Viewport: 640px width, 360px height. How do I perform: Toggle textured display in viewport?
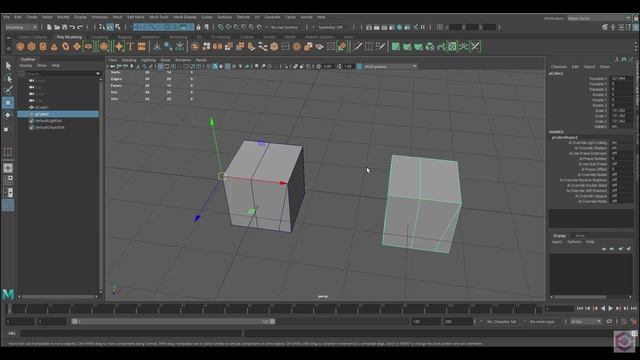coord(234,66)
